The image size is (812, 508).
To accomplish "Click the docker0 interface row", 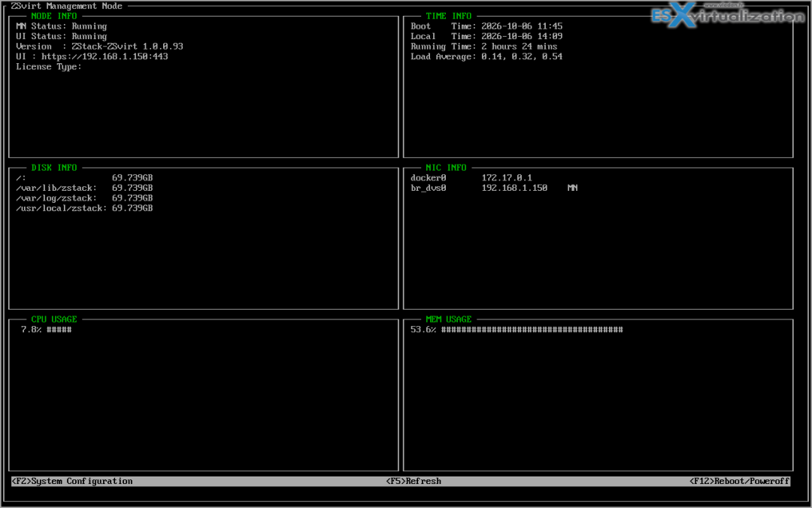I will [471, 177].
